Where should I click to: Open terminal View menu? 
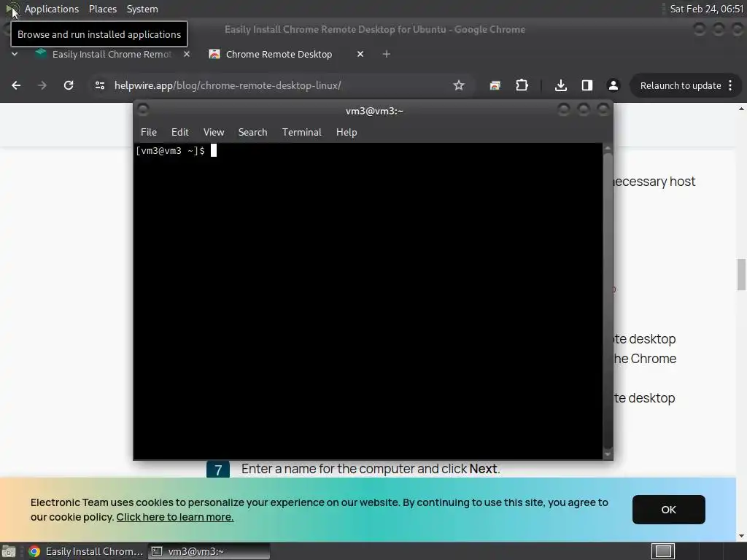click(214, 133)
